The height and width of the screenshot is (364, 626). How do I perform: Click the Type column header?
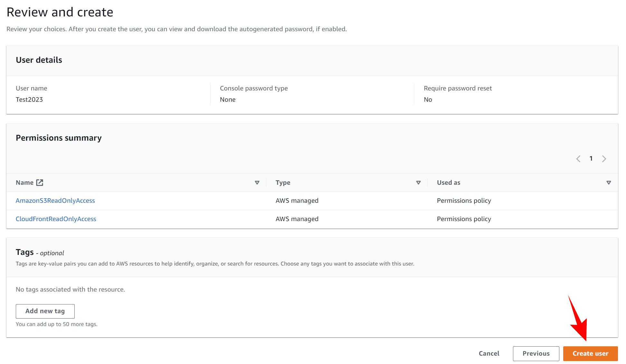[x=283, y=182]
